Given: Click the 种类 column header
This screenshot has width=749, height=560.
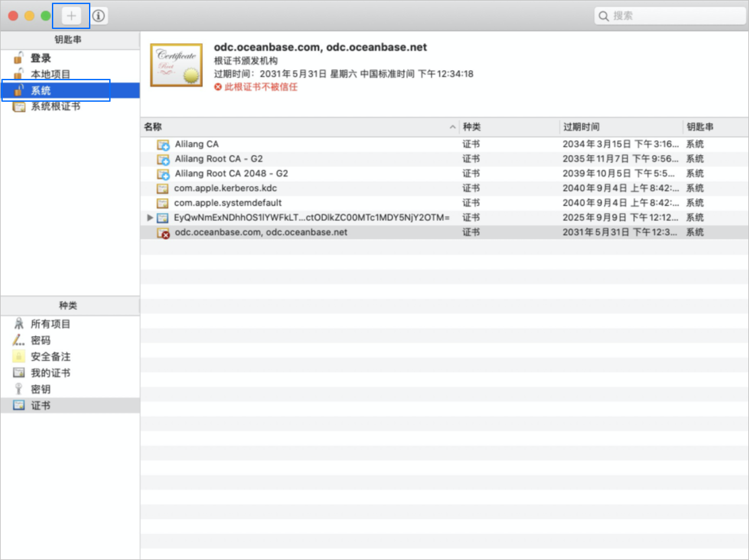Looking at the screenshot, I should click(x=509, y=127).
